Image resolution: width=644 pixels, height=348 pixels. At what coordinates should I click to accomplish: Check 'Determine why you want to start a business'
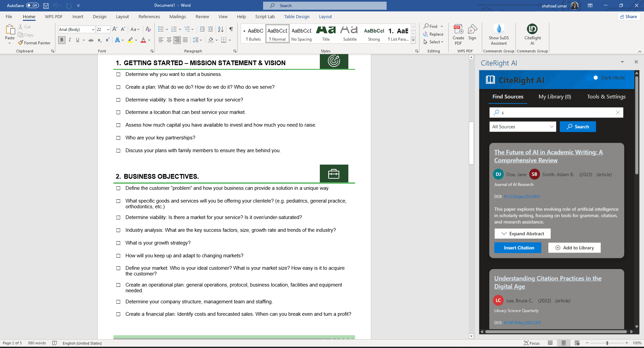(118, 75)
